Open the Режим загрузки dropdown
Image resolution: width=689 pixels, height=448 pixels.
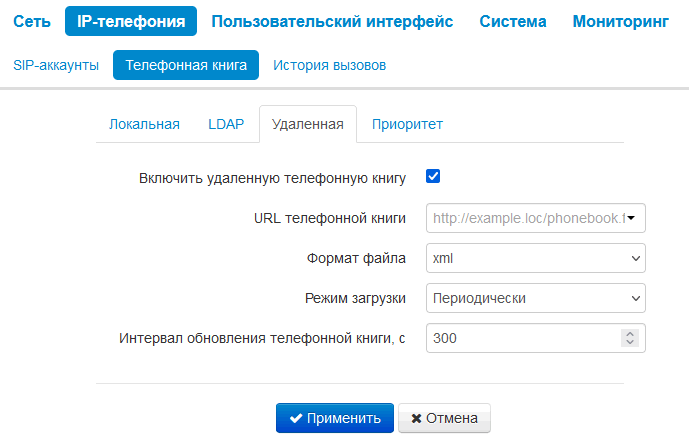(x=536, y=297)
